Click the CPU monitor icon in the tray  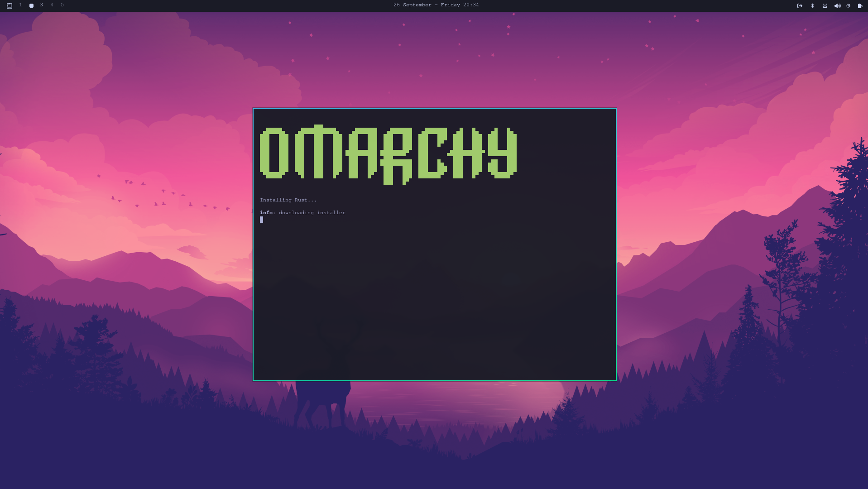(849, 6)
